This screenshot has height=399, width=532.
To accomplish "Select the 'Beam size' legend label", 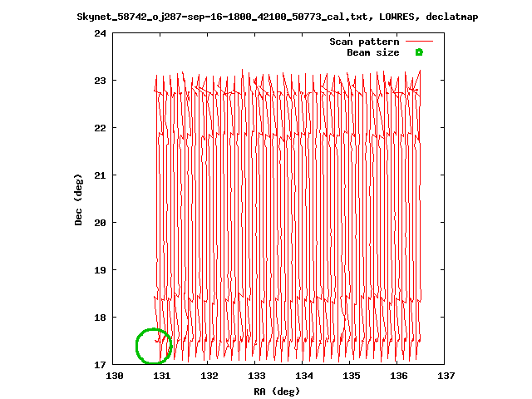I will click(x=372, y=52).
